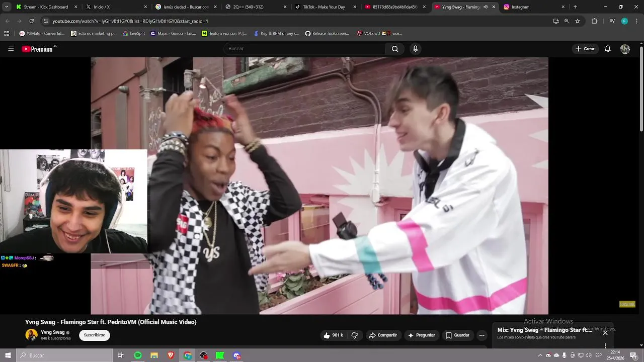The width and height of the screenshot is (644, 362).
Task: Go back in browser history
Action: 7,21
